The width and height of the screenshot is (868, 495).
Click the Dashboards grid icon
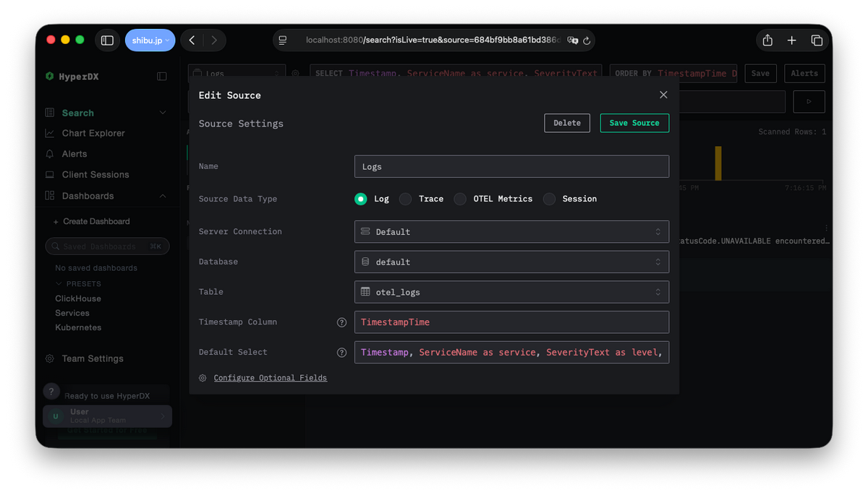click(49, 196)
